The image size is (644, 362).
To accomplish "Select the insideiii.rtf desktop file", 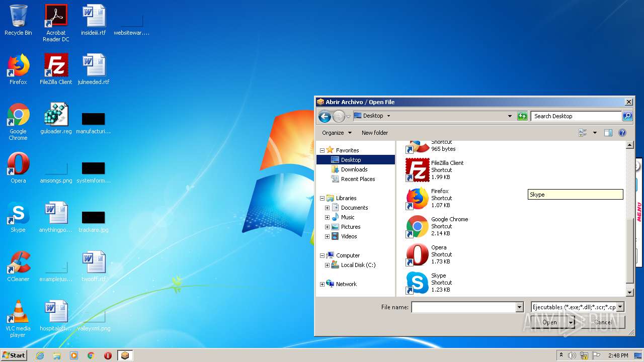I will pyautogui.click(x=94, y=20).
